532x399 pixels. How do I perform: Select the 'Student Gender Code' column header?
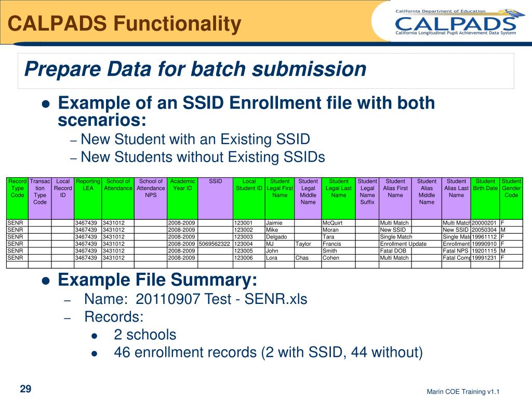coord(511,198)
